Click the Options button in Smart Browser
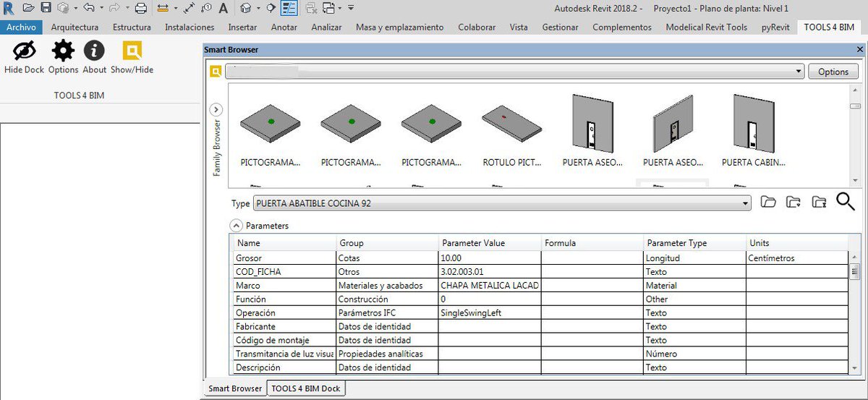Viewport: 868px width, 400px height. [833, 72]
